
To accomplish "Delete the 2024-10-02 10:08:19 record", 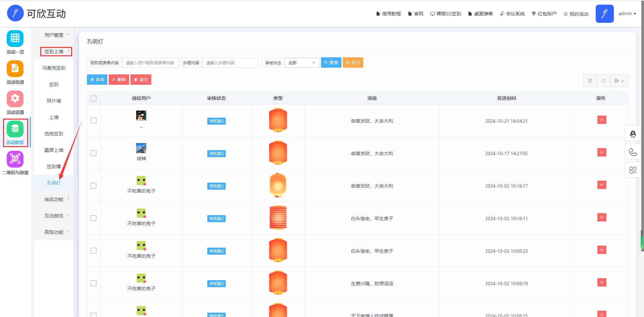I will [602, 282].
